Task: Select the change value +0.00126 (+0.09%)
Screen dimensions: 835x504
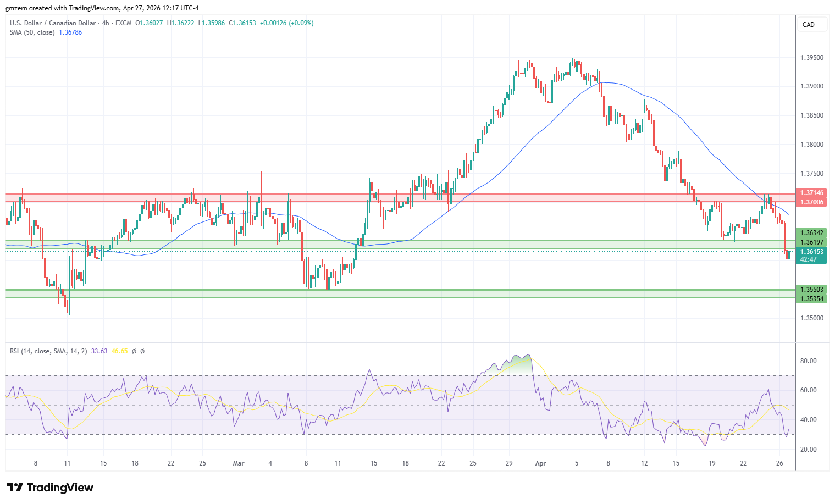Action: click(x=287, y=23)
